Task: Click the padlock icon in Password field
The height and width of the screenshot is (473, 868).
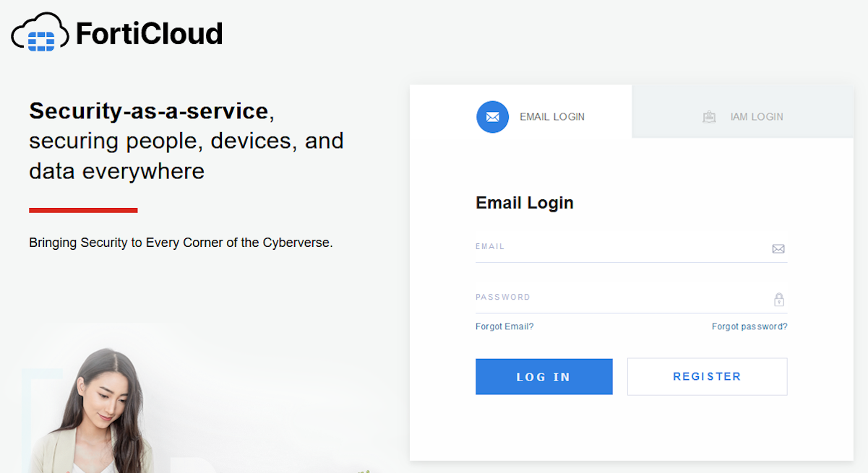Action: [x=779, y=300]
